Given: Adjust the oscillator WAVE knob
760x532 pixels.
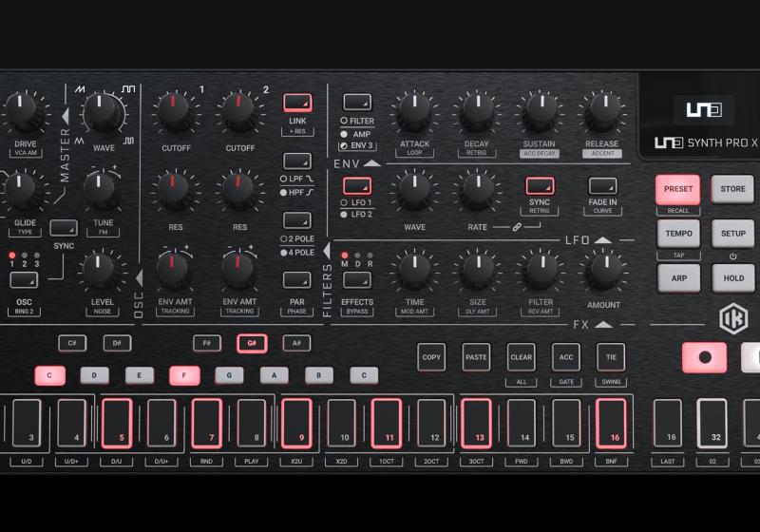Looking at the screenshot, I should tap(101, 112).
